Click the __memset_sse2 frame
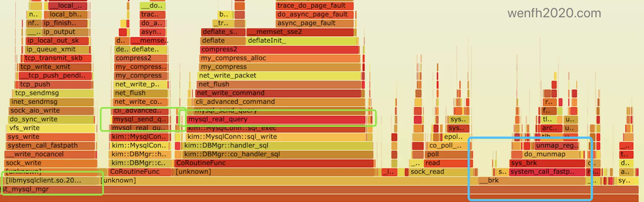This screenshot has width=644, height=202. click(x=300, y=32)
